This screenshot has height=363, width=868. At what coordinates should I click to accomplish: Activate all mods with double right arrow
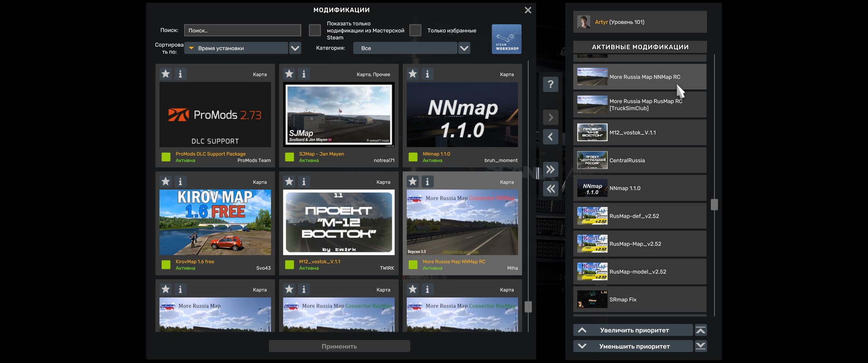pyautogui.click(x=551, y=169)
